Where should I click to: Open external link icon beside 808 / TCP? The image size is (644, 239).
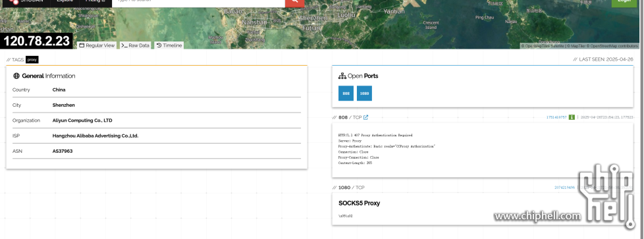coord(365,117)
